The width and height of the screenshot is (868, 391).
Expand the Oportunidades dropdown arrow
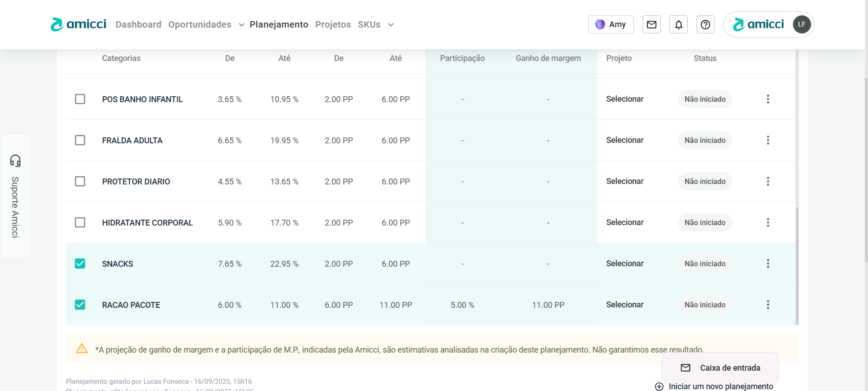pos(241,25)
